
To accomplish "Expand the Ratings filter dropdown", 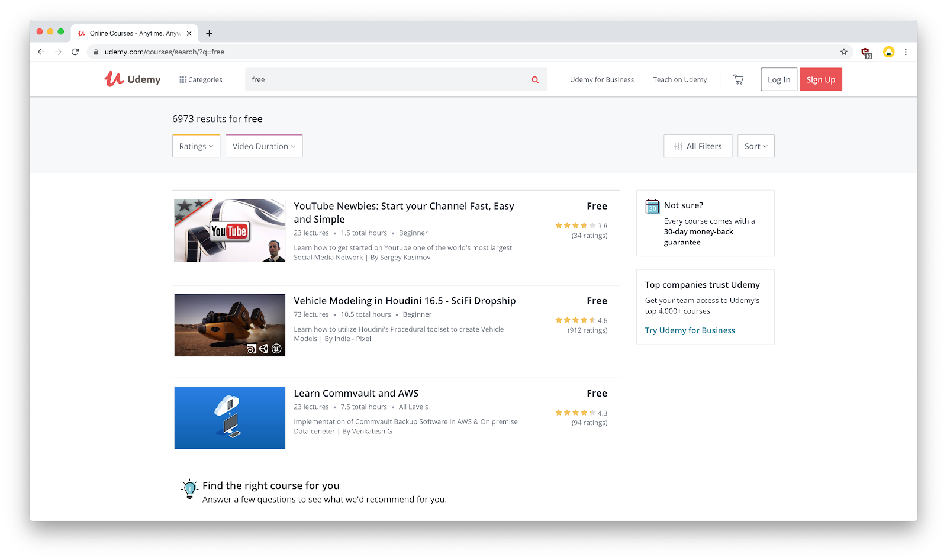I will [x=196, y=146].
